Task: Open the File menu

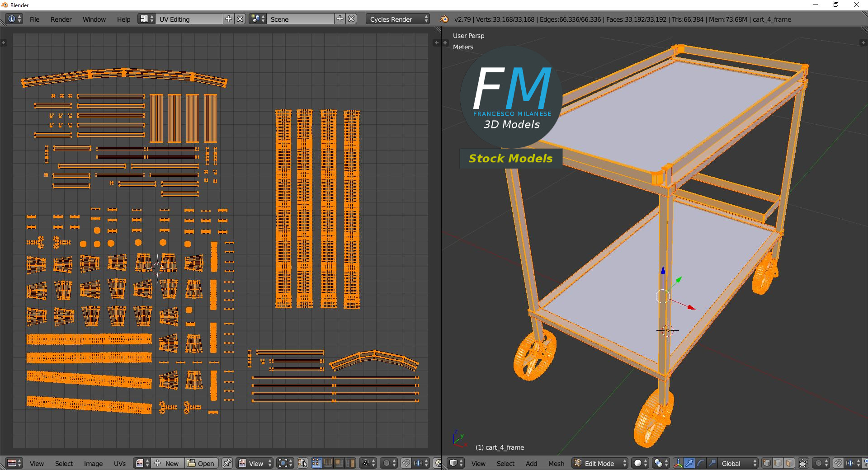Action: [x=34, y=19]
